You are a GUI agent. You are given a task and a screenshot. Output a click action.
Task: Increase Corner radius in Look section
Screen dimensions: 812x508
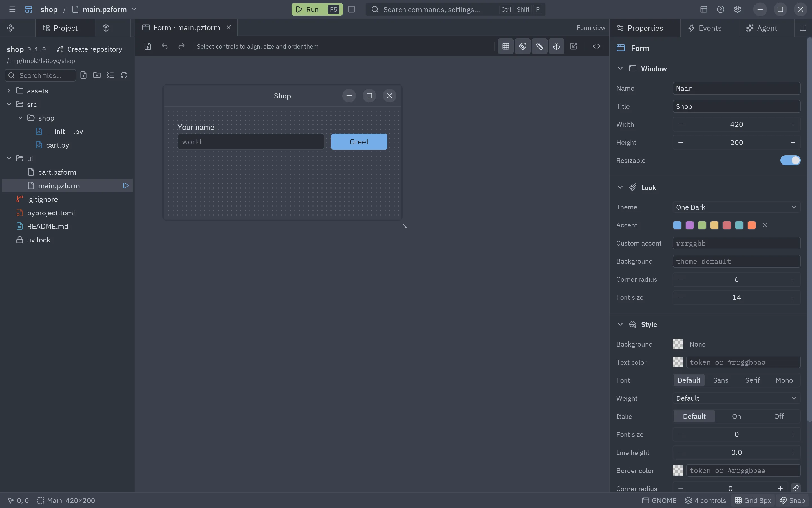(x=793, y=279)
